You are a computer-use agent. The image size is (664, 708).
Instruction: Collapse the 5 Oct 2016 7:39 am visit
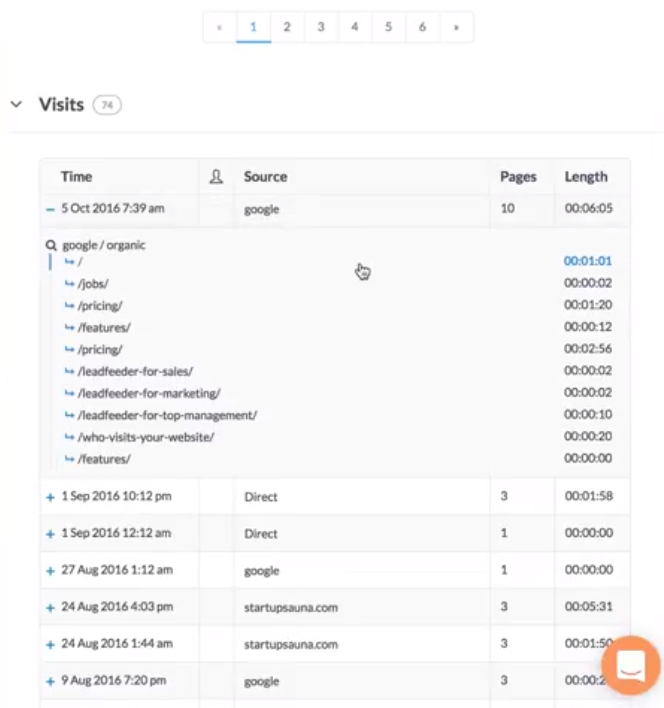point(50,210)
